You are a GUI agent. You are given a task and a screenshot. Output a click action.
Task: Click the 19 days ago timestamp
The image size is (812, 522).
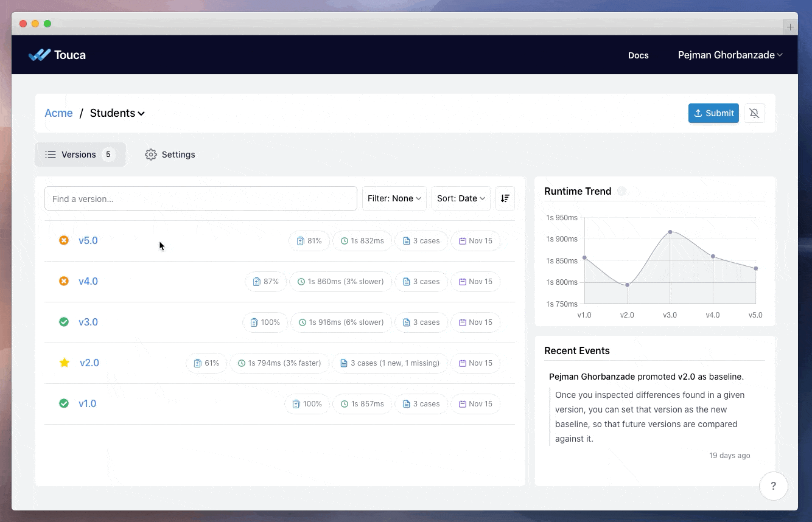coord(729,455)
